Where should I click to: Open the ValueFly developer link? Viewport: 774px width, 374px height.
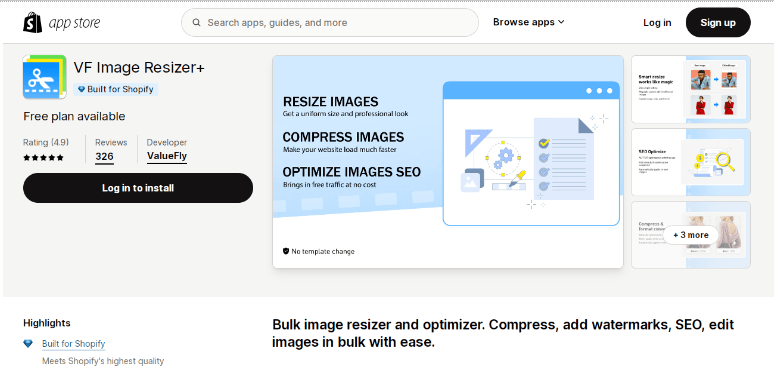tap(167, 156)
